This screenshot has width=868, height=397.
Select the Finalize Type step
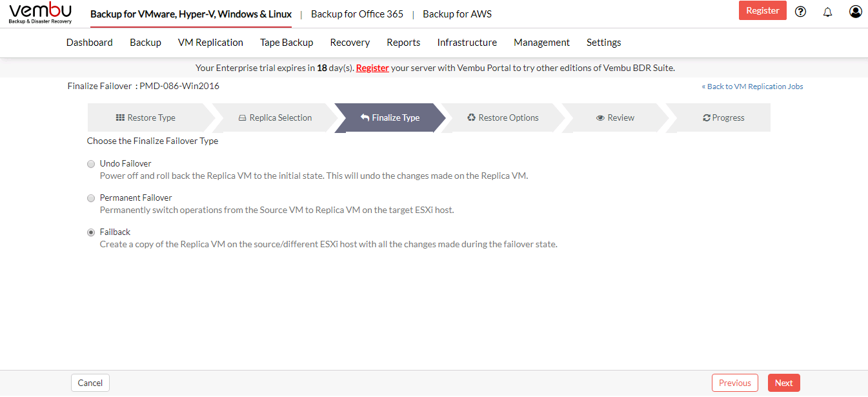pos(390,118)
